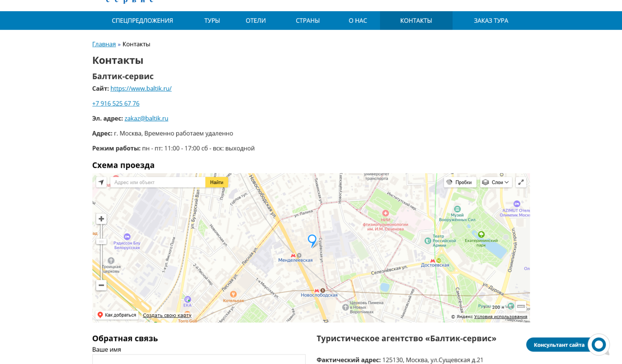Zoom in the map with plus button
This screenshot has width=622, height=364.
pos(101,219)
